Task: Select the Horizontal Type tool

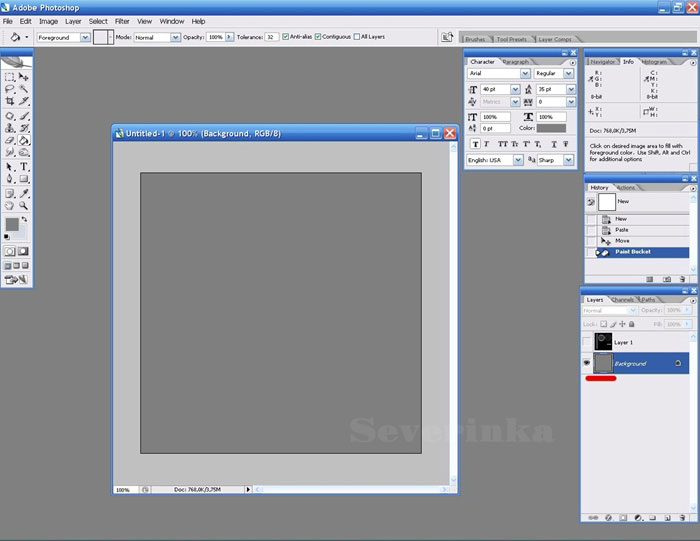Action: coord(24,167)
